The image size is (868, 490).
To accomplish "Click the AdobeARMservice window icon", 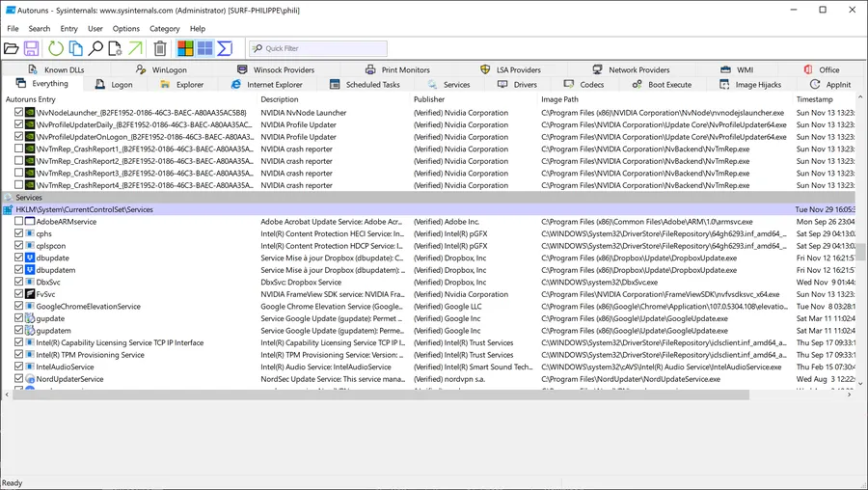I will [x=30, y=222].
